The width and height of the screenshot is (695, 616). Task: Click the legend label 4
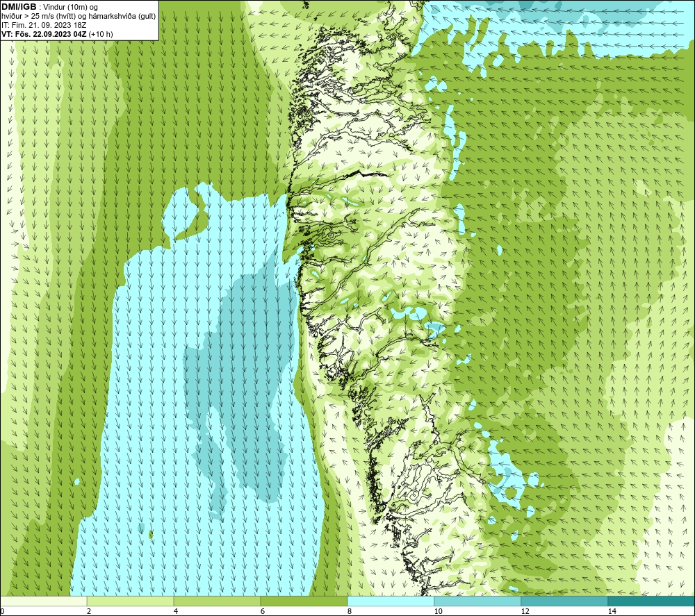(176, 612)
